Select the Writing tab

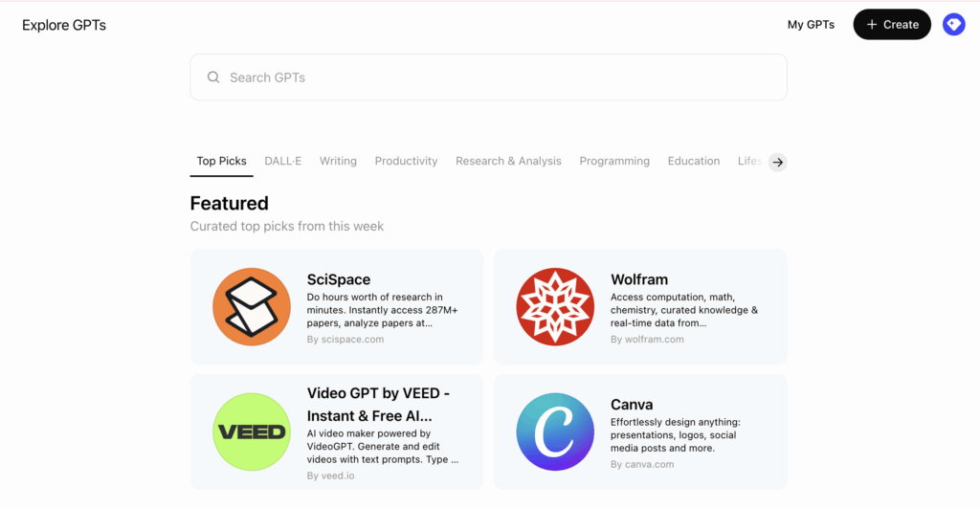coord(338,161)
